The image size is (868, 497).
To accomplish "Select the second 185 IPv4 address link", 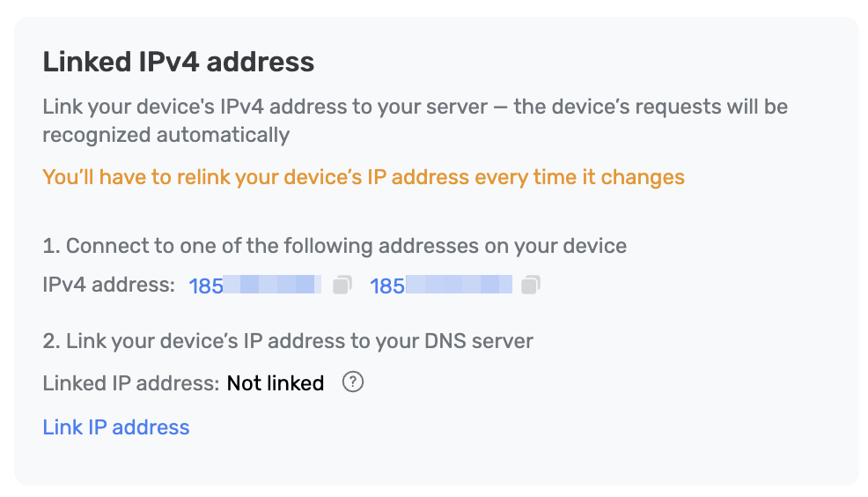I will [x=441, y=286].
